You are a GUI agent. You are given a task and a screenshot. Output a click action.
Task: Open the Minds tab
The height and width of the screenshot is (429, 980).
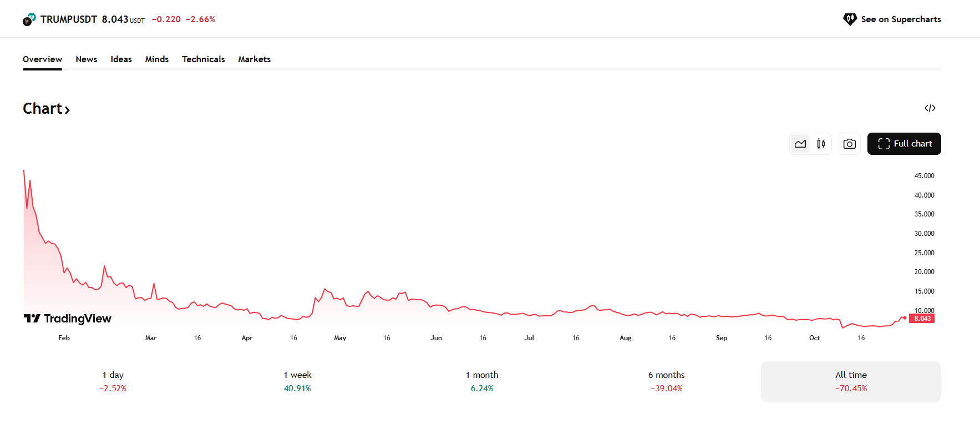(x=157, y=59)
